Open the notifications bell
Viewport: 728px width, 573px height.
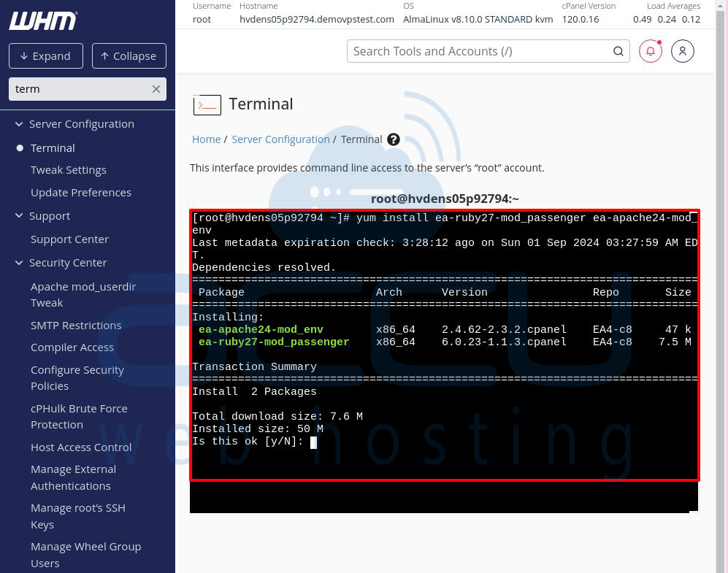pyautogui.click(x=651, y=51)
